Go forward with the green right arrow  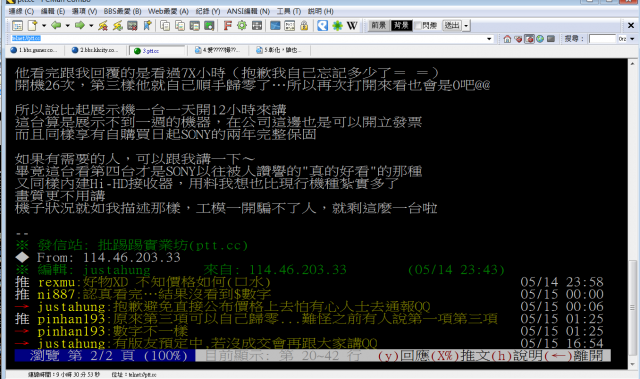[x=80, y=26]
